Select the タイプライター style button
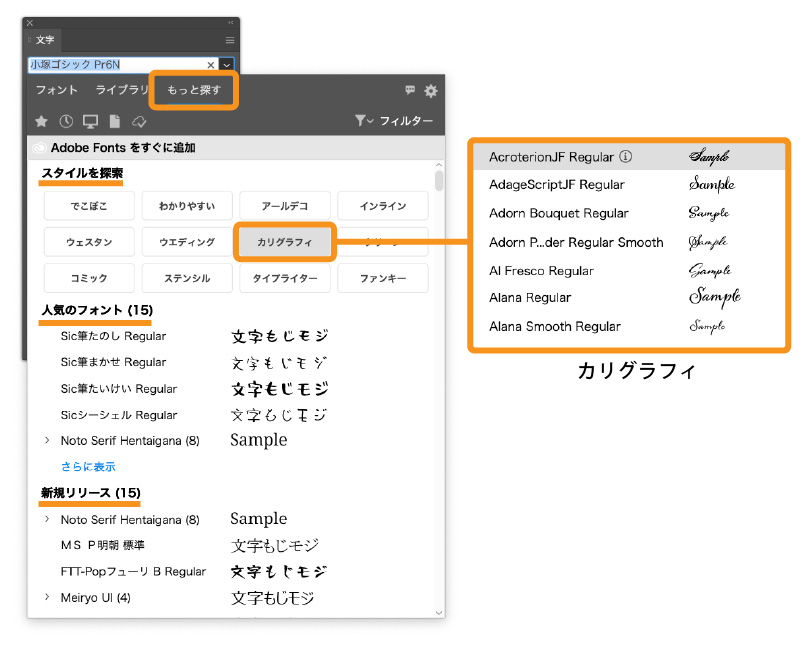The height and width of the screenshot is (646, 804). coord(284,278)
